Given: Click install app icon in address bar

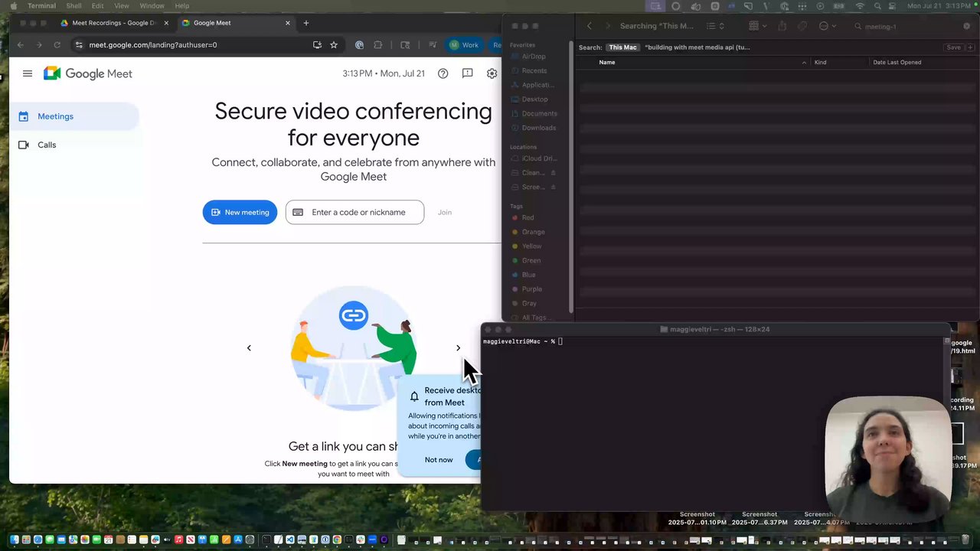Looking at the screenshot, I should pos(317,45).
